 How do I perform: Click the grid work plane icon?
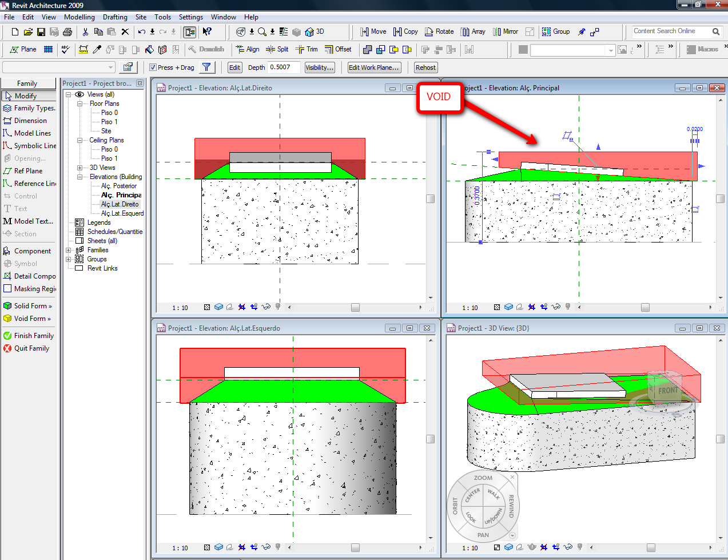(49, 50)
